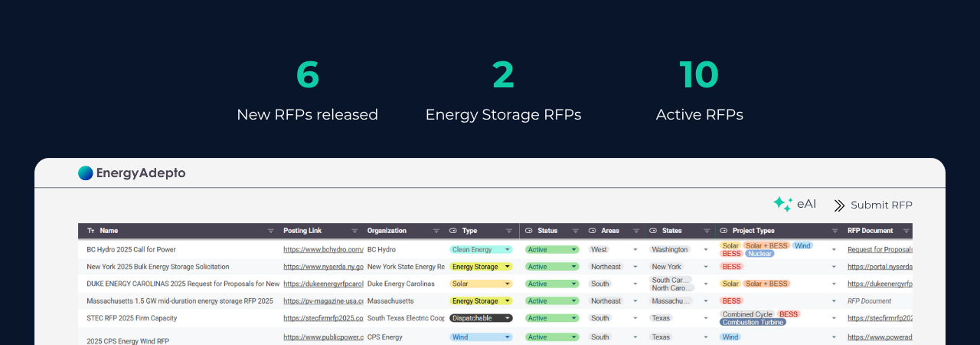Click the EnergyAdepto logo icon
The image size is (980, 345).
pos(85,173)
